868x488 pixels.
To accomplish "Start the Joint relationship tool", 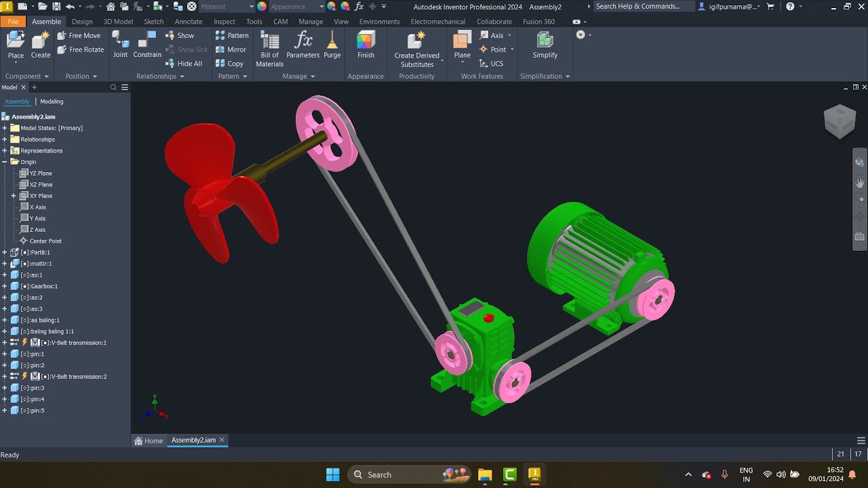I will 120,45.
